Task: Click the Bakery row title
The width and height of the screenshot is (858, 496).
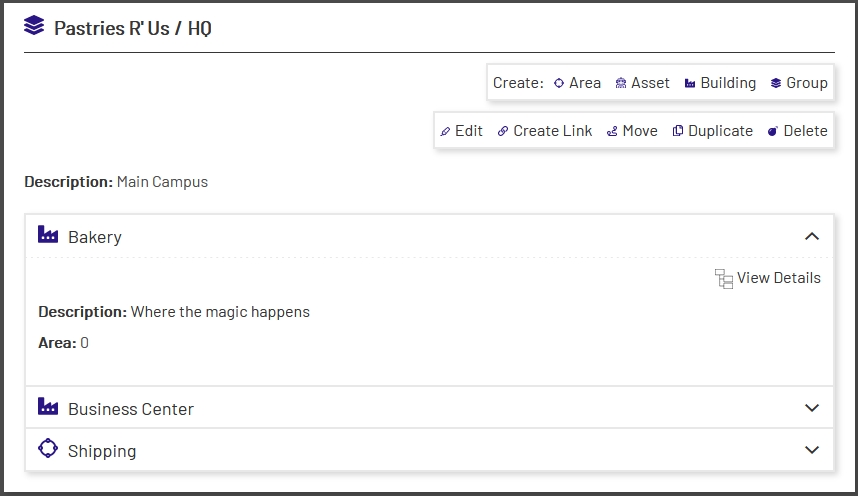Action: (x=95, y=237)
